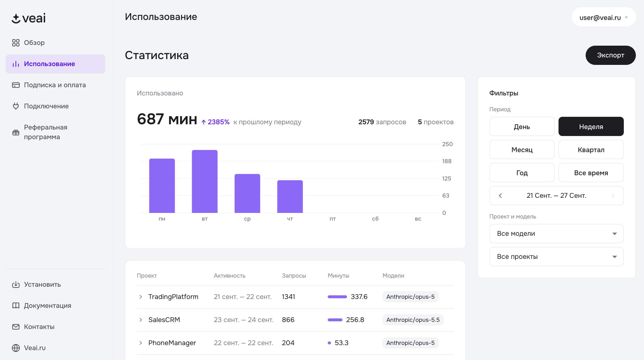The image size is (644, 360).
Task: Open Обзор grid icon in sidebar
Action: (16, 43)
